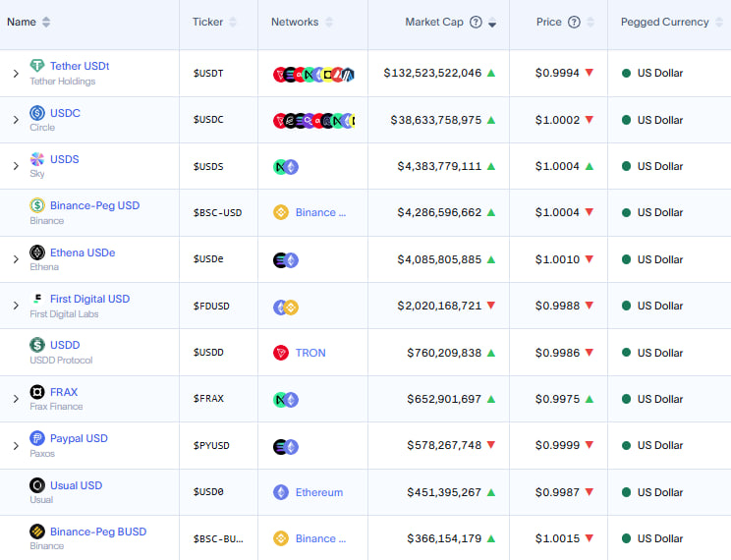Click the Ethena USDe logo icon

[37, 252]
